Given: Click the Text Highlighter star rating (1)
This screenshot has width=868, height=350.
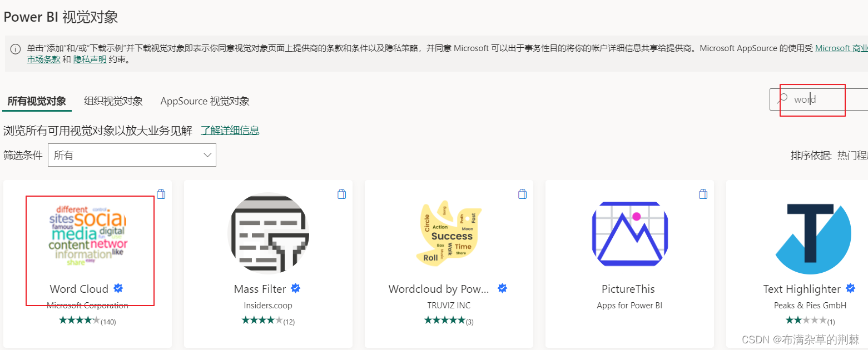Looking at the screenshot, I should (810, 321).
